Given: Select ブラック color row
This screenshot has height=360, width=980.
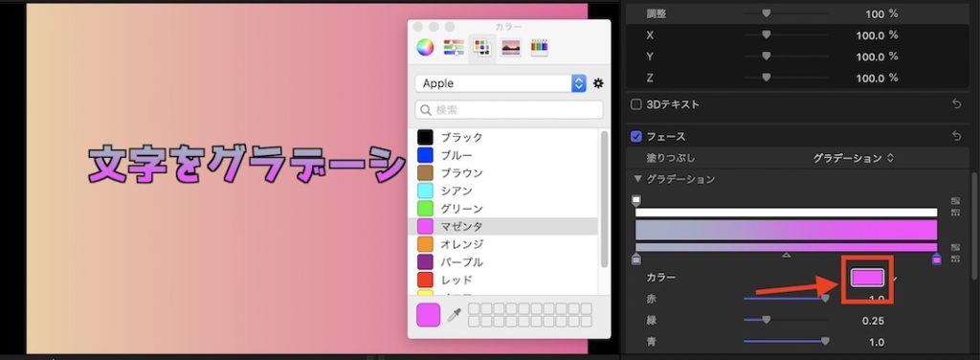Looking at the screenshot, I should [x=502, y=138].
